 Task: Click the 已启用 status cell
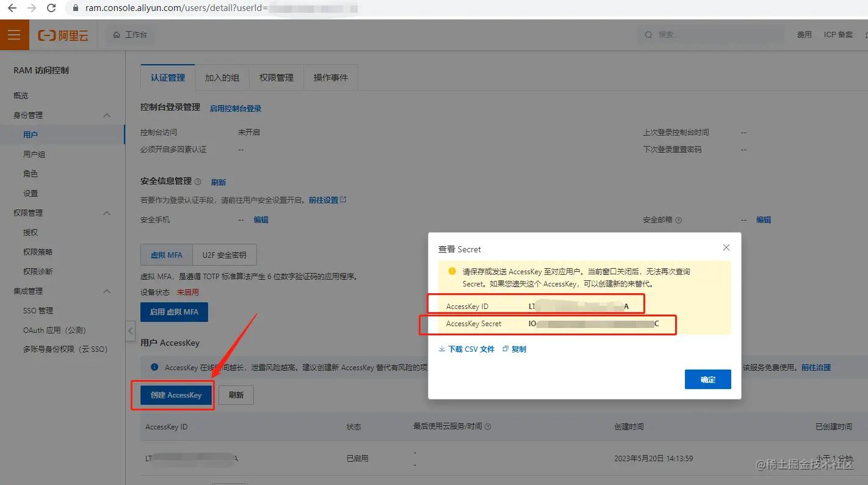pyautogui.click(x=357, y=459)
